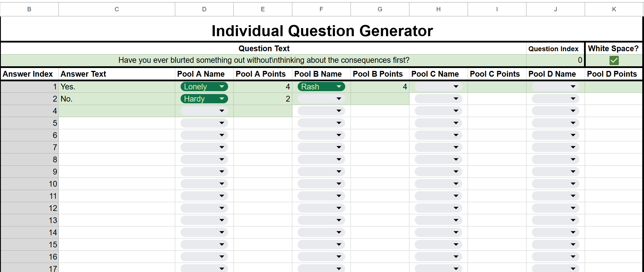This screenshot has width=644, height=272.
Task: Click the question text cell
Action: click(263, 60)
